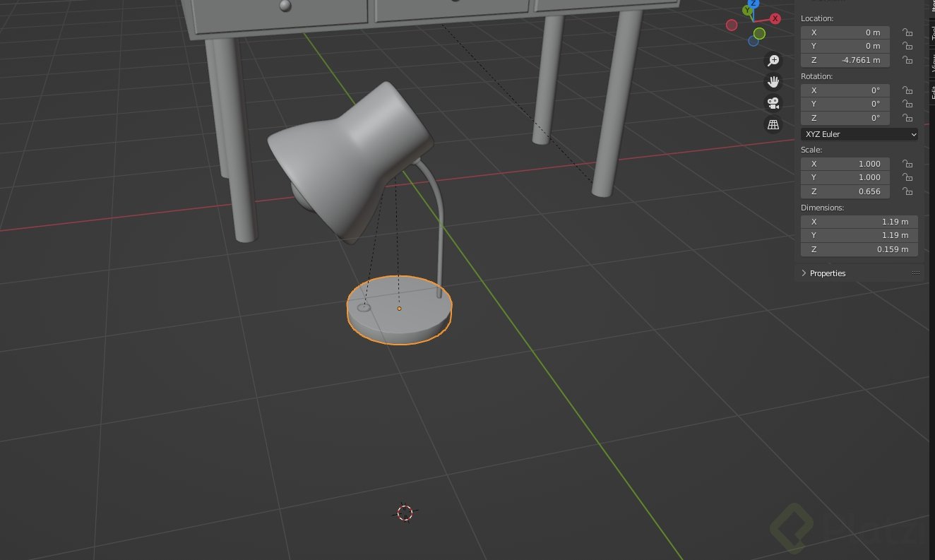Switch to the Tool sidebar tab
The image size is (935, 560).
click(x=932, y=32)
